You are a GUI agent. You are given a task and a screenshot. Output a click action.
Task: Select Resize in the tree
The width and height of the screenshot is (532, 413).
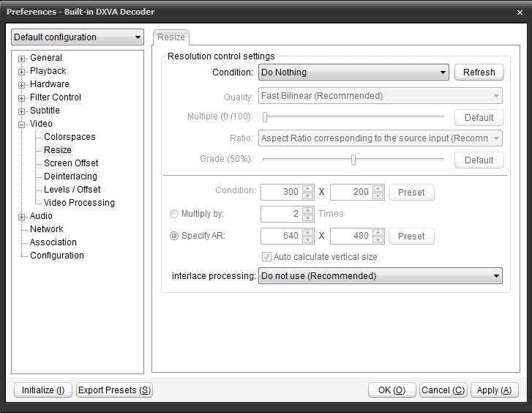[58, 150]
